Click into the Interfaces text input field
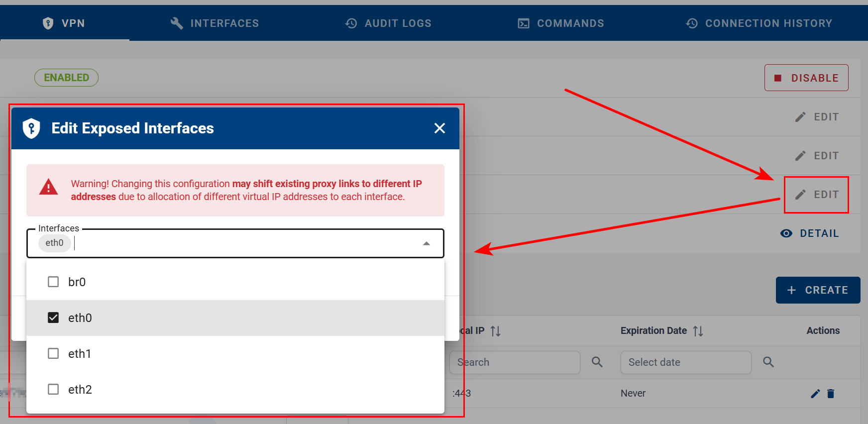This screenshot has width=868, height=424. tap(244, 243)
